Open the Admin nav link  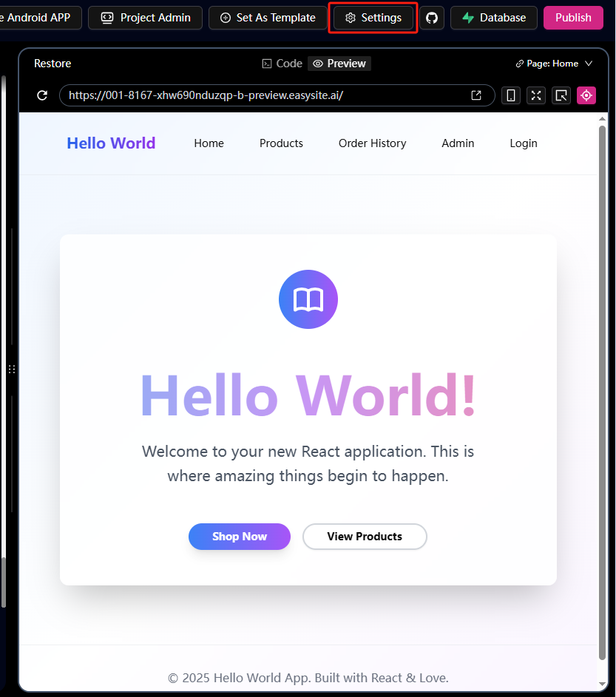[458, 143]
